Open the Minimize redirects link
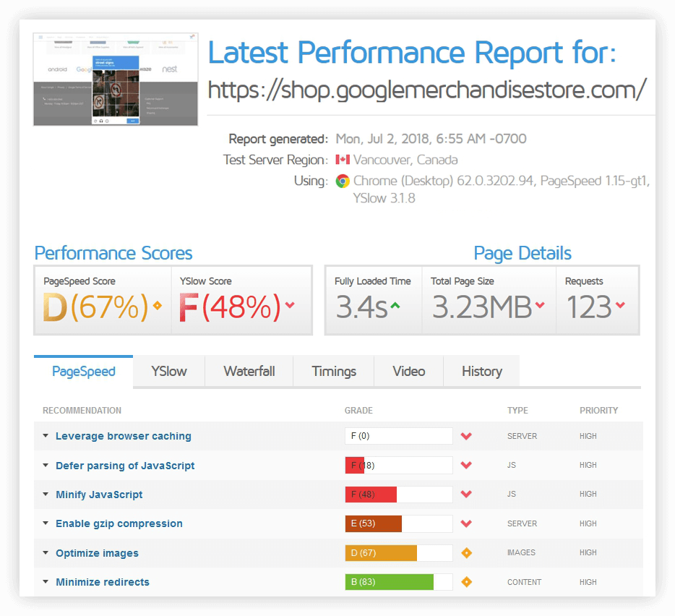This screenshot has width=675, height=616. click(103, 582)
